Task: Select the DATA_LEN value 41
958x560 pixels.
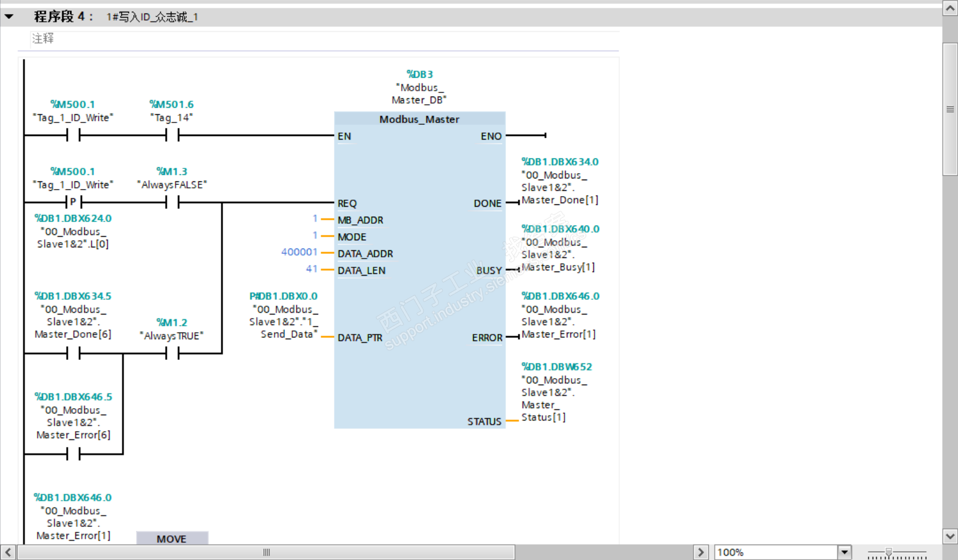Action: tap(312, 269)
